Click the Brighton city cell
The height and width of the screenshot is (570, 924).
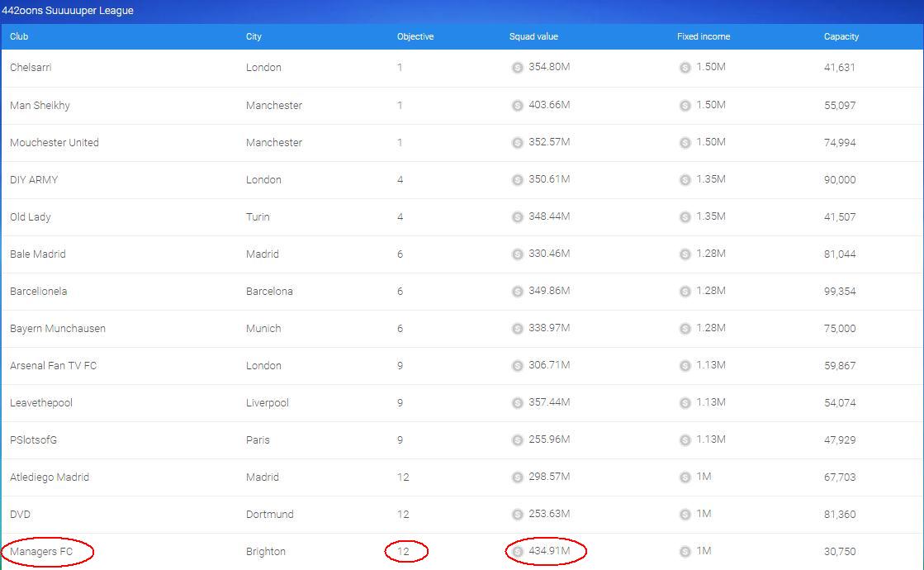point(266,551)
